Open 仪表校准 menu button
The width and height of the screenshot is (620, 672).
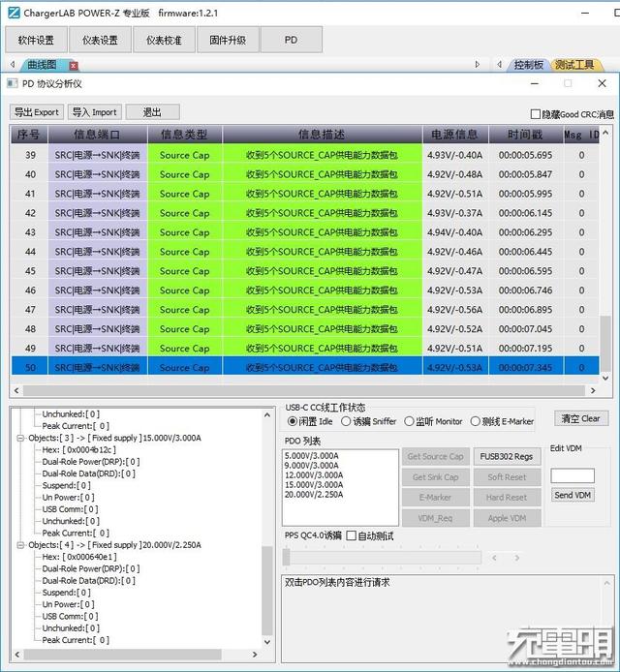(164, 40)
